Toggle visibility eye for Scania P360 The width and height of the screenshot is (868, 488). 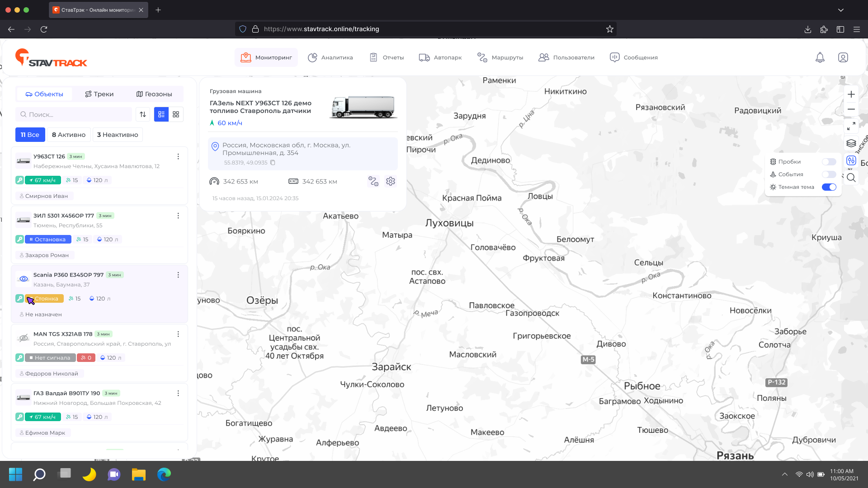point(24,279)
